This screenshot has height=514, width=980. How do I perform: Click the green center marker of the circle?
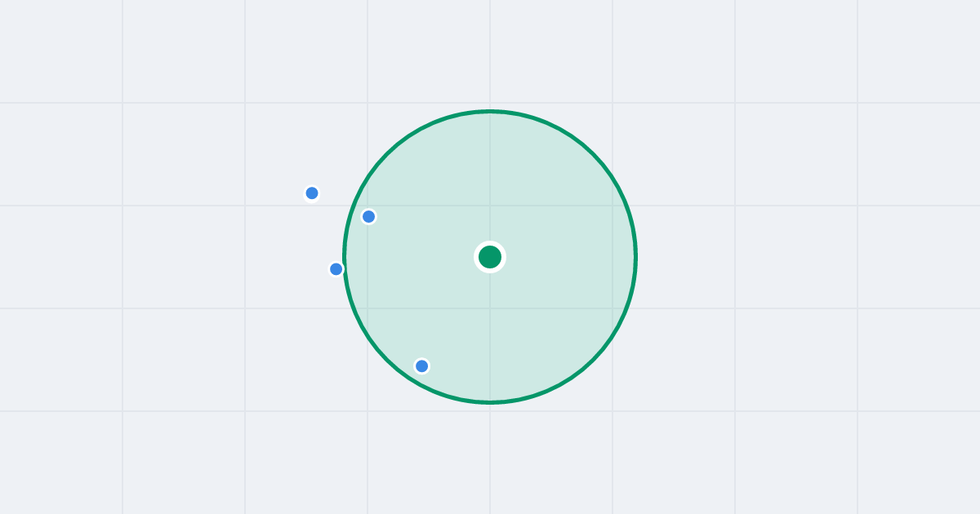(x=490, y=257)
